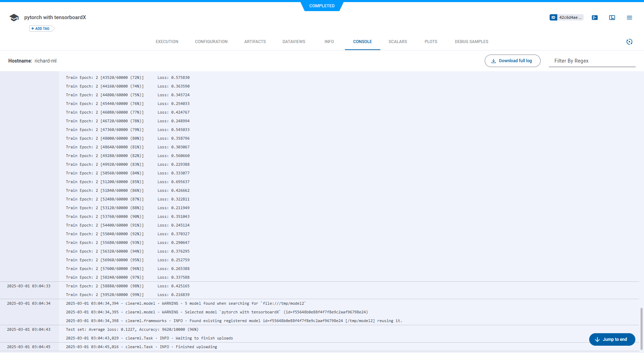Toggle the info panel view icon
Screen dimensions: 644x353
pyautogui.click(x=612, y=18)
